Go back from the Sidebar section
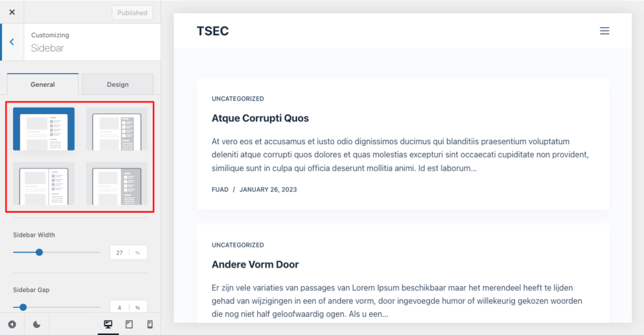 (x=12, y=42)
